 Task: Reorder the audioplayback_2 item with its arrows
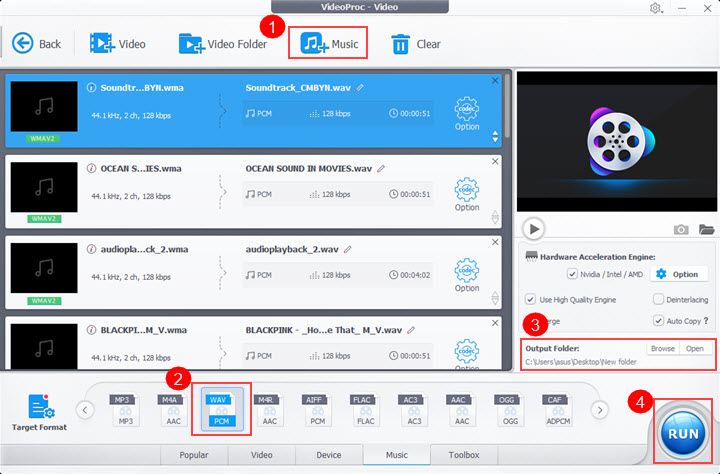[495, 298]
